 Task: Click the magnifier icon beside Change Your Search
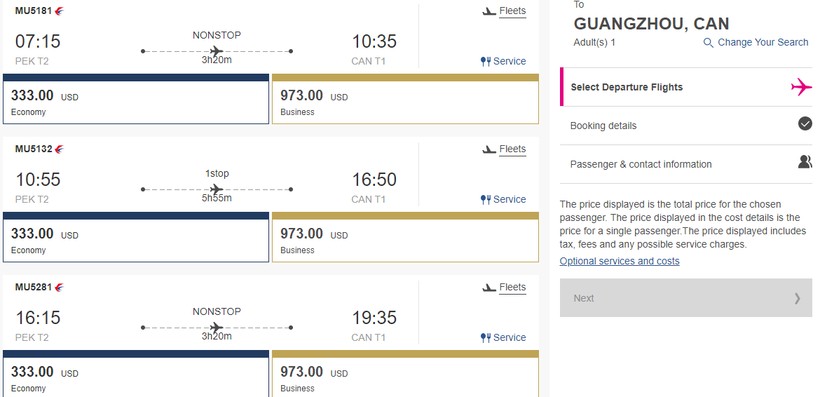coord(708,43)
